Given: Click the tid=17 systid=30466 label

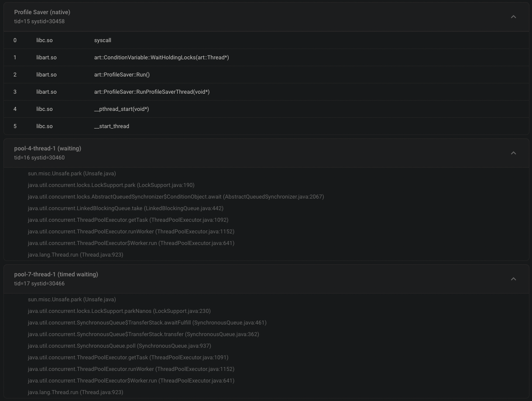Looking at the screenshot, I should click(x=40, y=283).
